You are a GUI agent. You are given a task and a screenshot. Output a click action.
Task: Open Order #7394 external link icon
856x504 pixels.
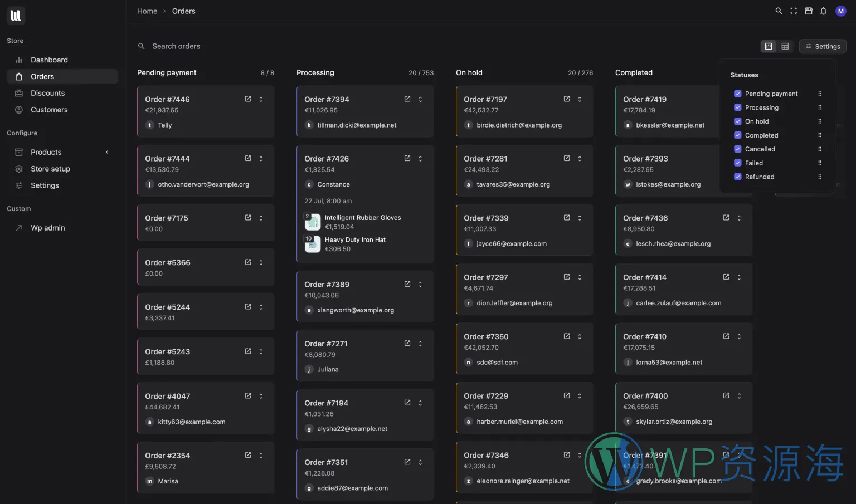point(407,99)
